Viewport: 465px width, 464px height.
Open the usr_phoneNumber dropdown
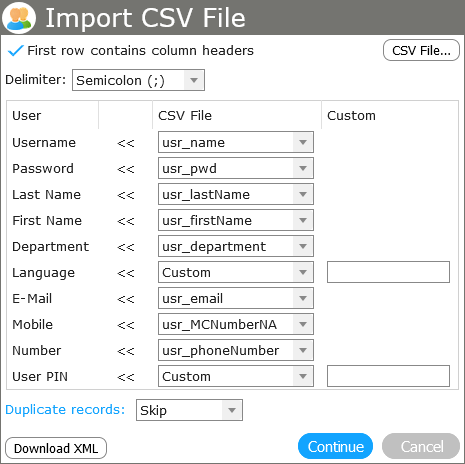tap(236, 350)
